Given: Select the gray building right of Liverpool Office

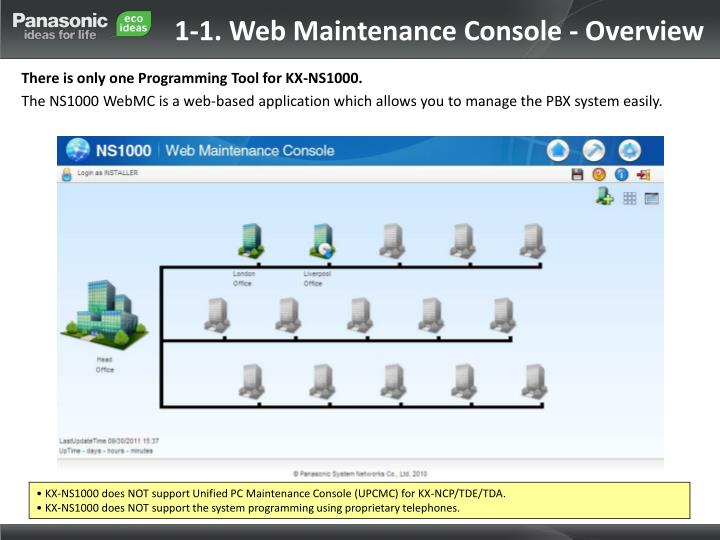Looking at the screenshot, I should (392, 241).
